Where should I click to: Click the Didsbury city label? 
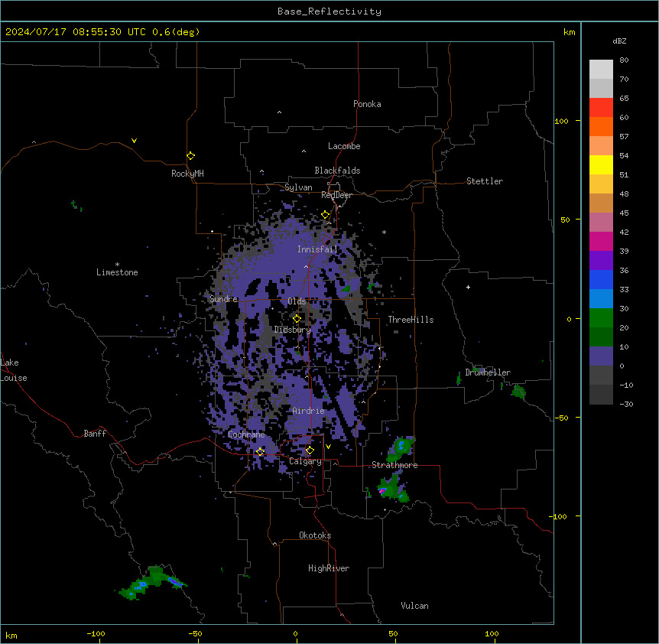tap(293, 330)
